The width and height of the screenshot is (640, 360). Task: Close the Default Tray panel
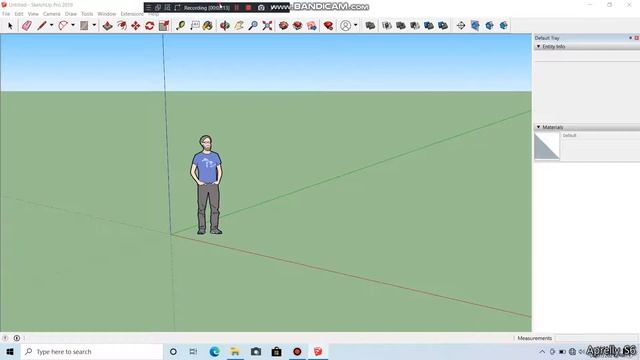point(636,38)
